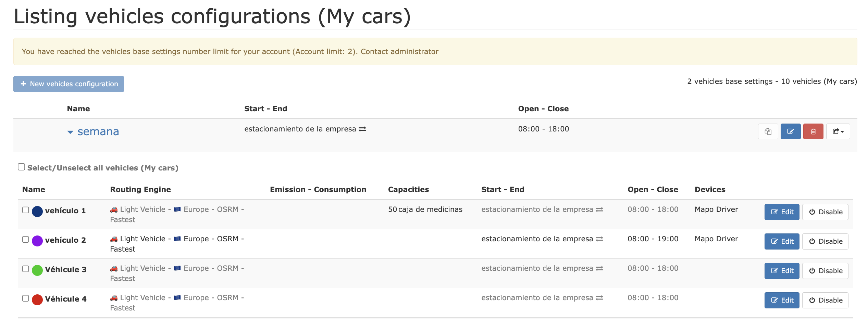
Task: Click the purple color dot of vehículo 2
Action: (37, 241)
